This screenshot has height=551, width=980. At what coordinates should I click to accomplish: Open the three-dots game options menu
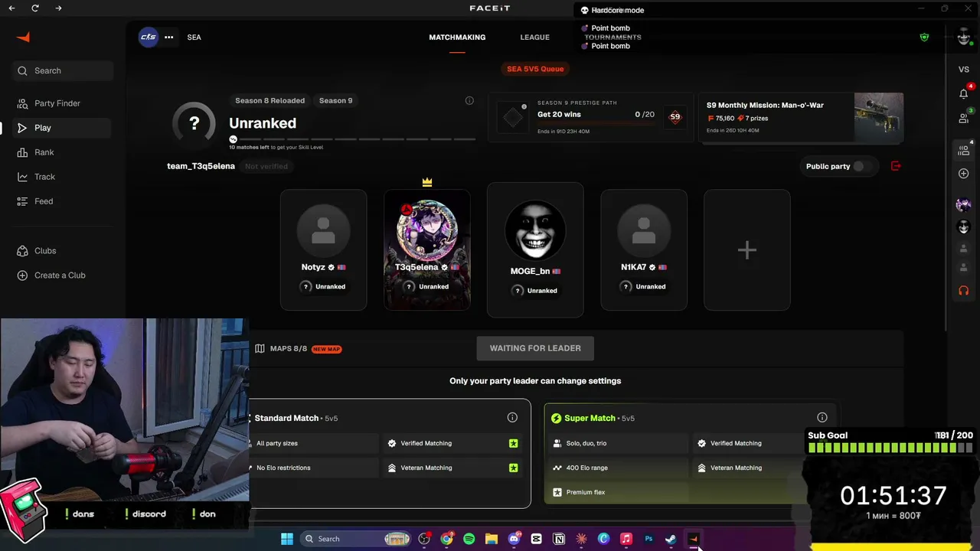(x=168, y=37)
